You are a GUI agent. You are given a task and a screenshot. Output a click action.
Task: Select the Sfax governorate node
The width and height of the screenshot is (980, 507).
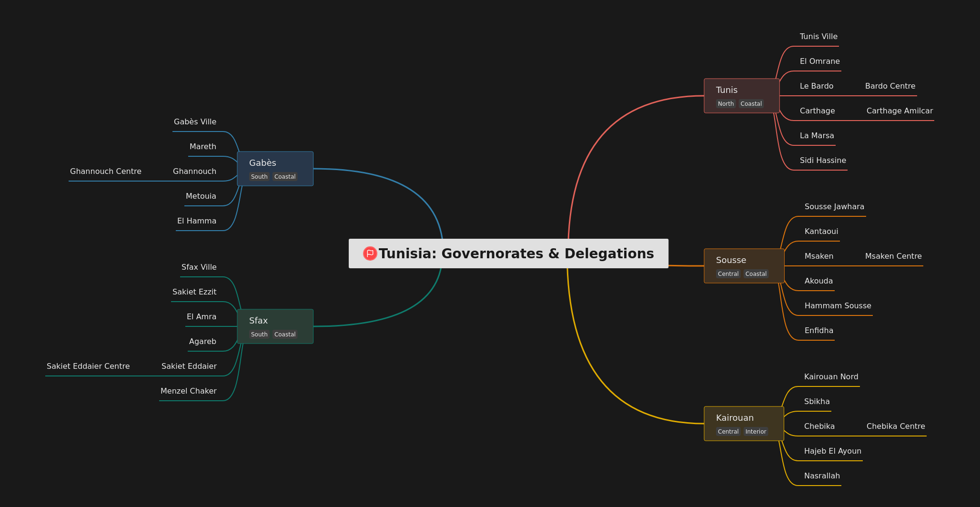point(275,326)
